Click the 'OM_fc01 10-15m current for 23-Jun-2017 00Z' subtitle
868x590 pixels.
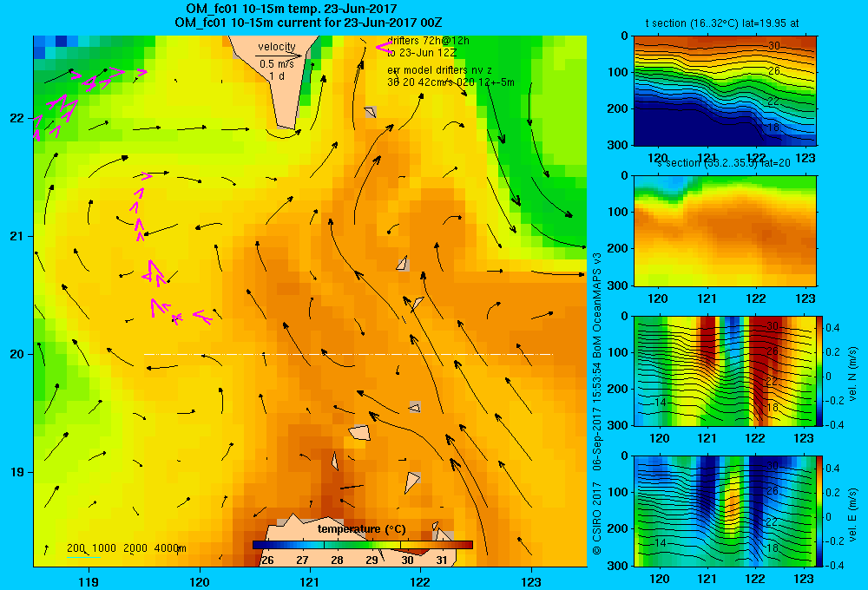click(x=308, y=23)
